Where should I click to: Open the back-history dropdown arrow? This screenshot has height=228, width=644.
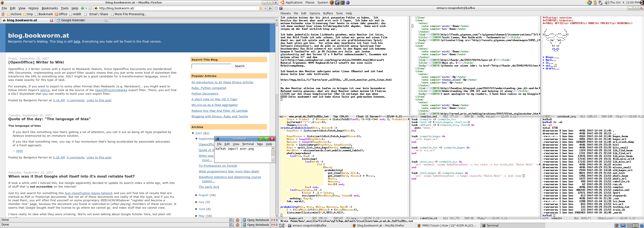tap(86, 8)
